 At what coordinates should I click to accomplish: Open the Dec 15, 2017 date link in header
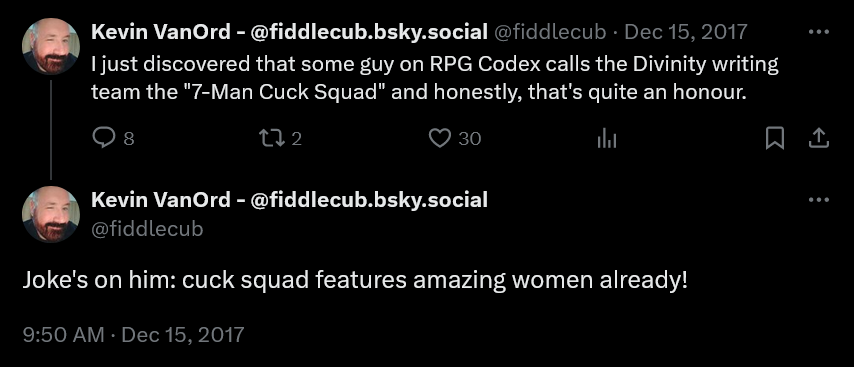(x=686, y=32)
